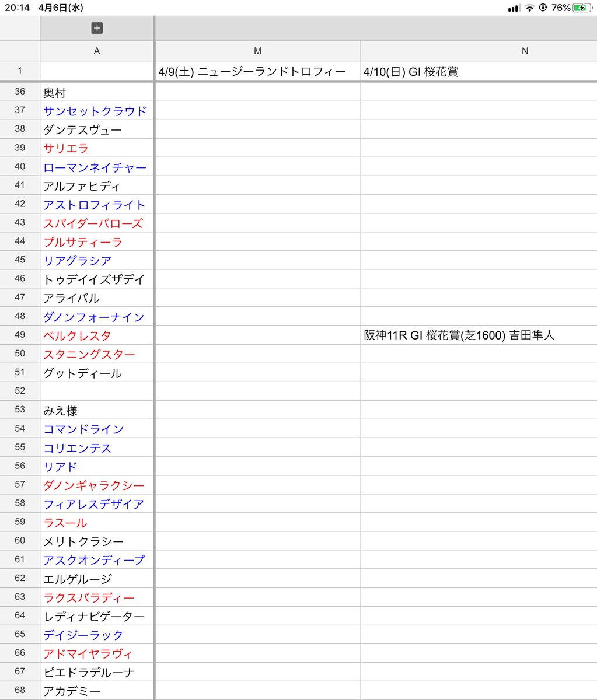Select cell 'ラクスバラディー'
Screen dimensions: 597x700
point(97,597)
